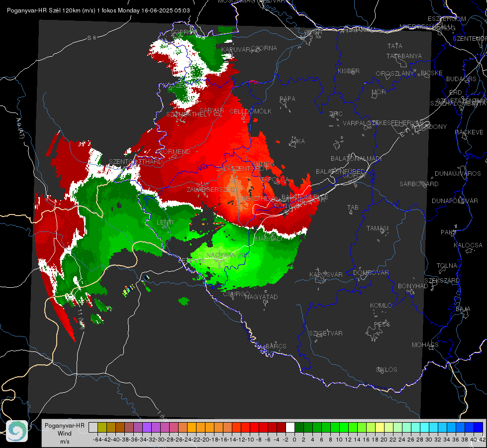Click the BARCS town label

tap(276, 346)
